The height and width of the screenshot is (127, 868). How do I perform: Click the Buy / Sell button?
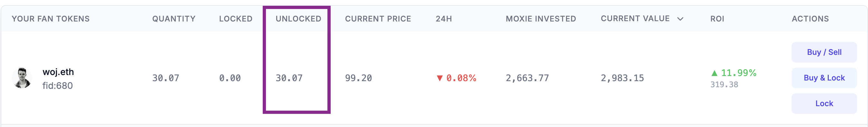(x=824, y=52)
